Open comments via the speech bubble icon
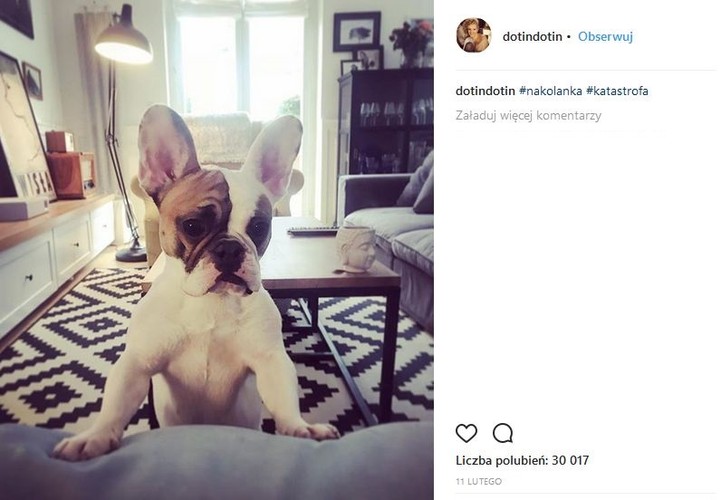The height and width of the screenshot is (500, 721). pos(503,433)
